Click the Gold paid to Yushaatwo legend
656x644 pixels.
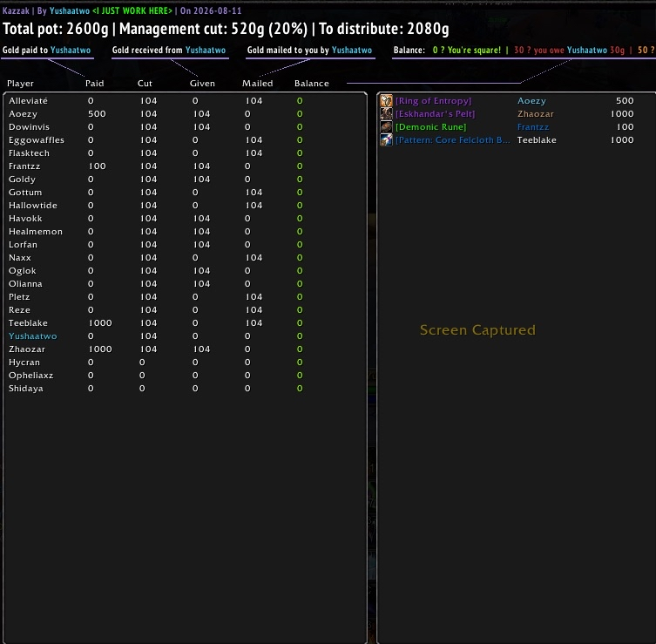coord(46,51)
